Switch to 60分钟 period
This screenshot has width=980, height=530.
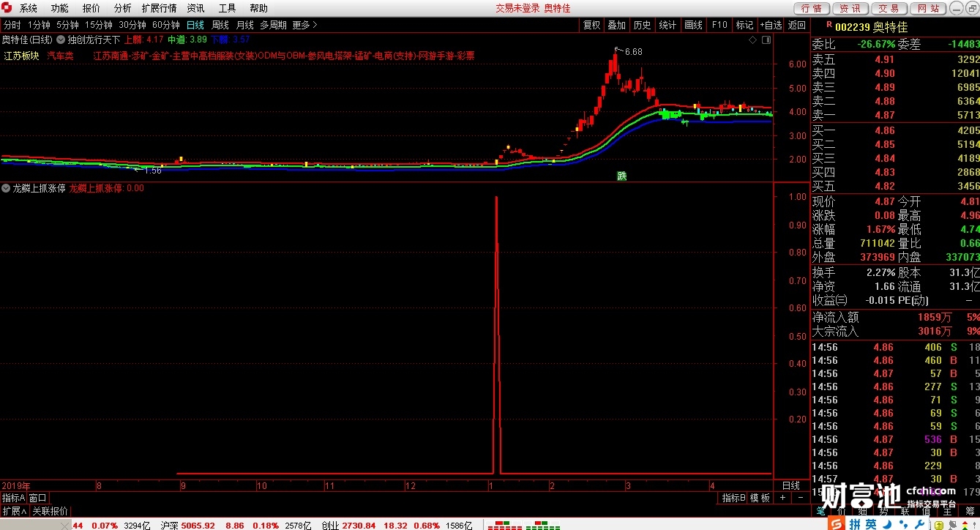click(x=166, y=25)
